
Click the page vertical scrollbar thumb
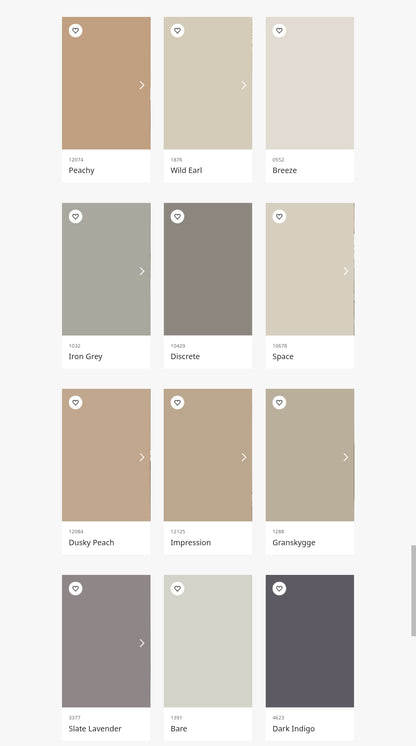tap(414, 590)
